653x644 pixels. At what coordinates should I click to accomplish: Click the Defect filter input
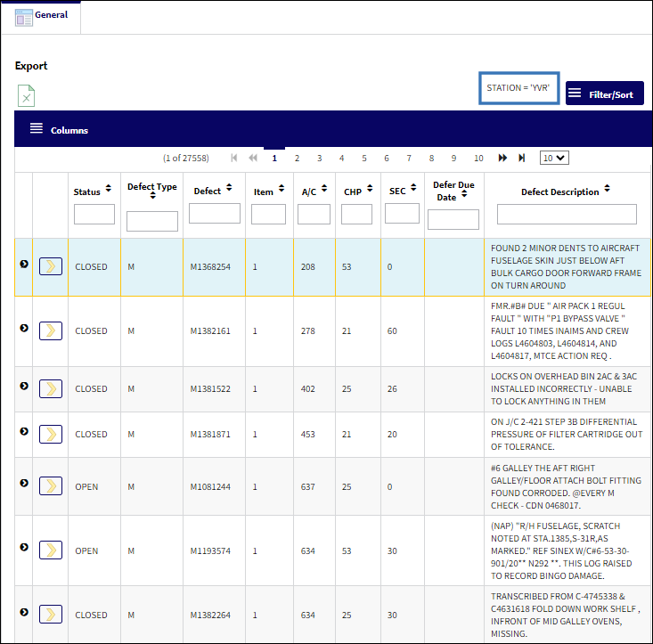click(x=215, y=213)
